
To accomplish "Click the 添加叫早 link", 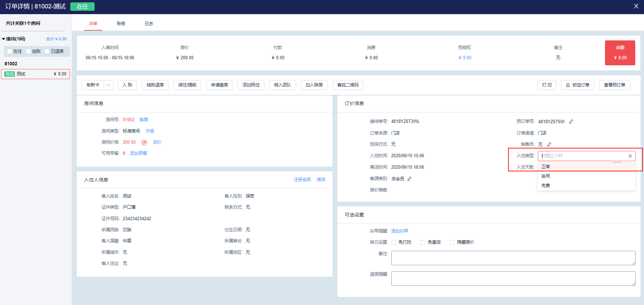I will click(x=400, y=231).
